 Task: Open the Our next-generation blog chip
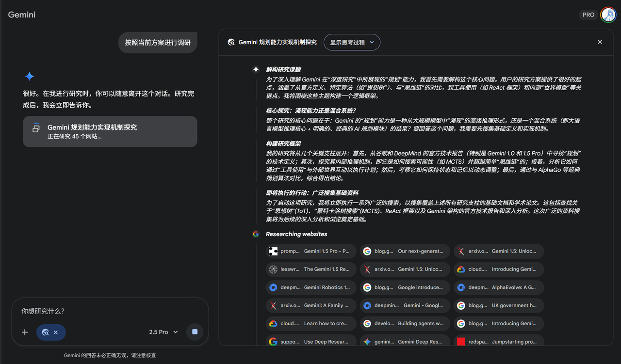click(x=405, y=251)
